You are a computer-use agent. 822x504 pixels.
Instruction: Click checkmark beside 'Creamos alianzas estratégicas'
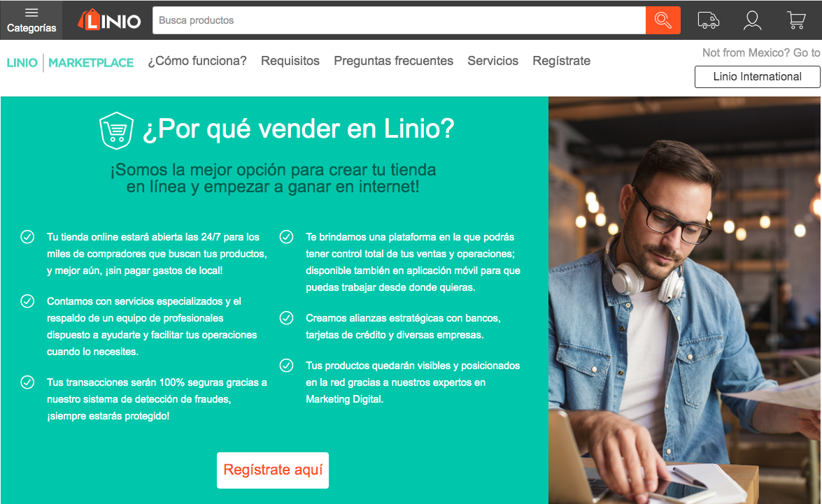(x=286, y=318)
